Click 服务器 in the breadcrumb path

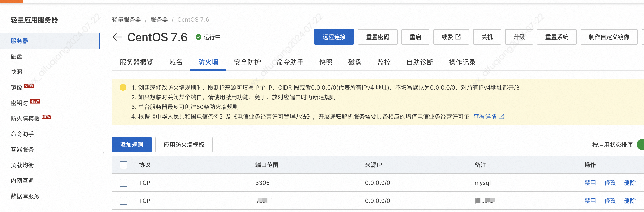click(159, 20)
